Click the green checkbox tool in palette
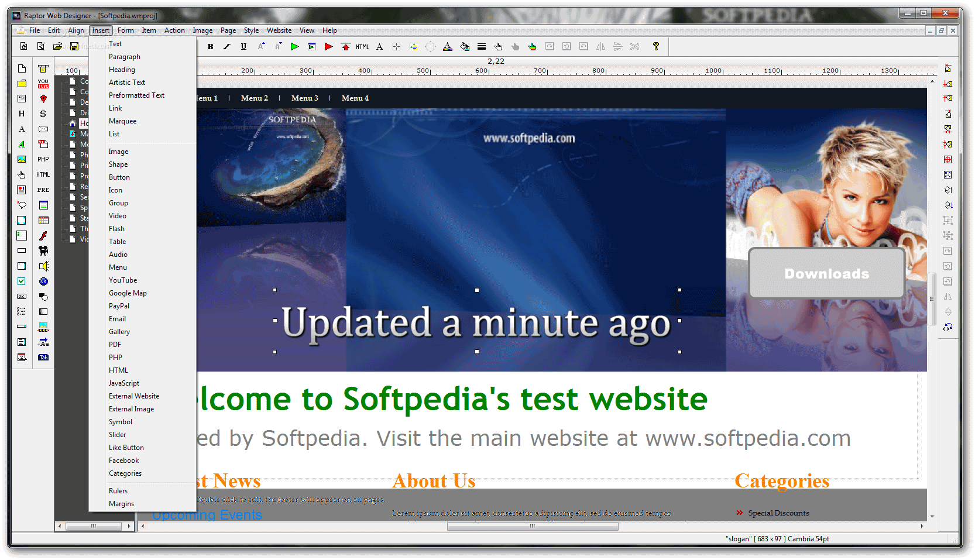This screenshot has width=975, height=560. click(22, 281)
